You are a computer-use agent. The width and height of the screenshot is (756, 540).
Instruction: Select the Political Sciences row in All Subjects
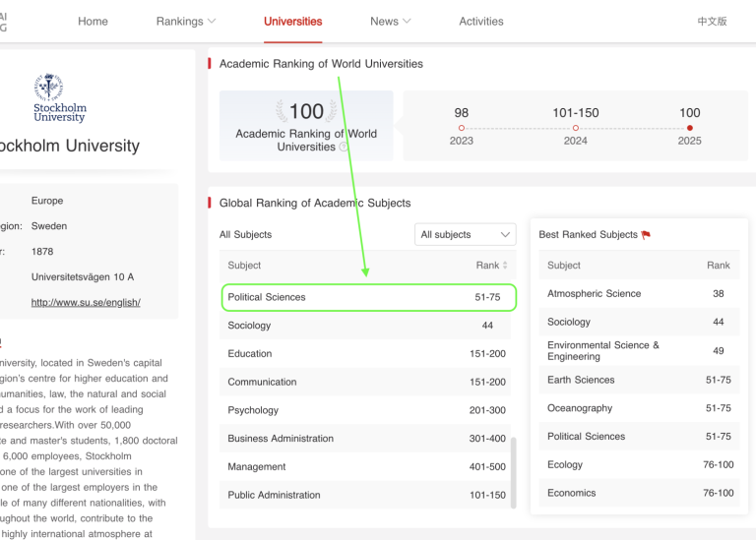pyautogui.click(x=368, y=297)
